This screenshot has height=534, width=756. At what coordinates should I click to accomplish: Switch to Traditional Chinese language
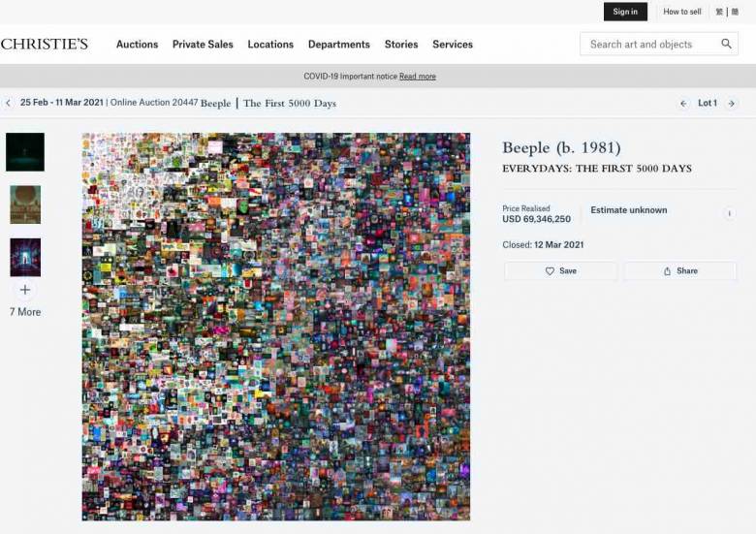[719, 12]
